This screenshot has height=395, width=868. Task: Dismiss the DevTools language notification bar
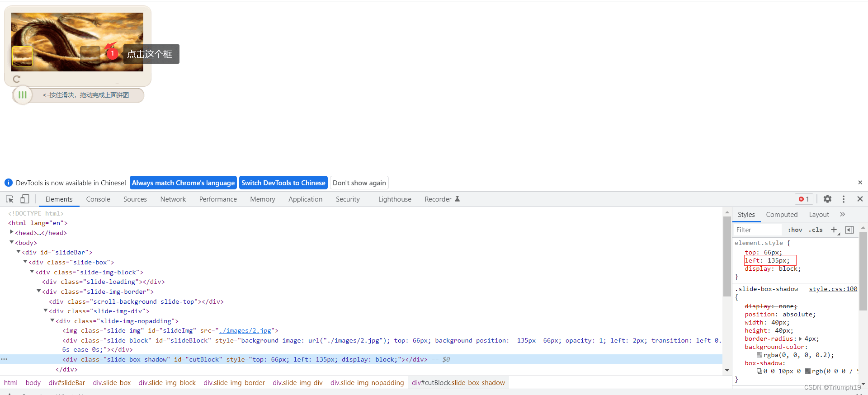pos(860,183)
